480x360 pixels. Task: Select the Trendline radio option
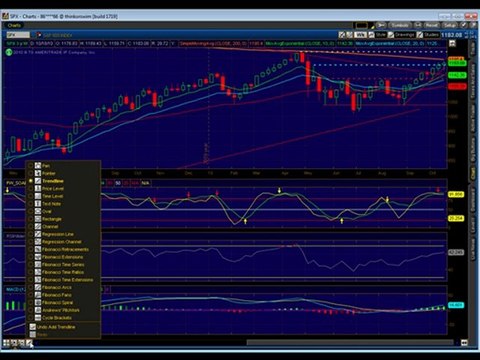click(31, 181)
